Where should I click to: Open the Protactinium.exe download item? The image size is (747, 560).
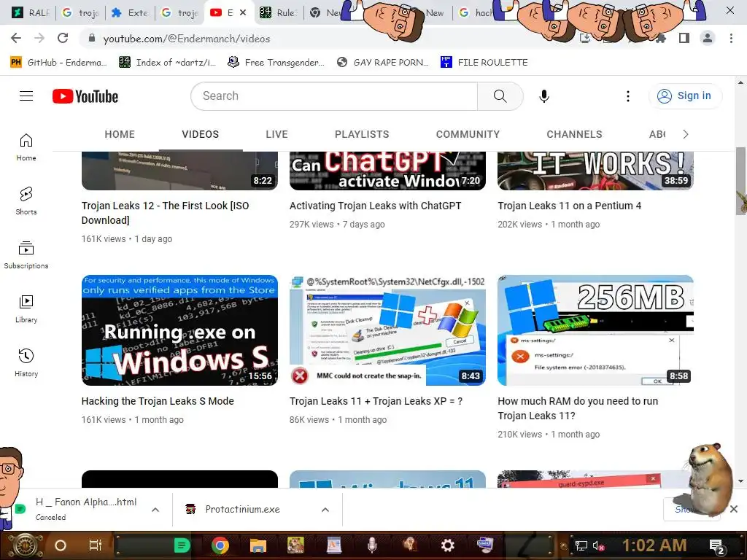point(242,509)
